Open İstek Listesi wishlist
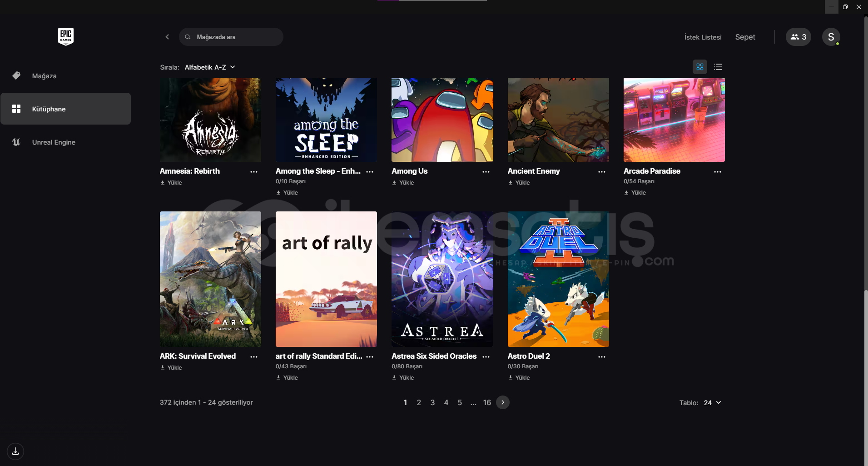The width and height of the screenshot is (868, 466). click(x=703, y=37)
